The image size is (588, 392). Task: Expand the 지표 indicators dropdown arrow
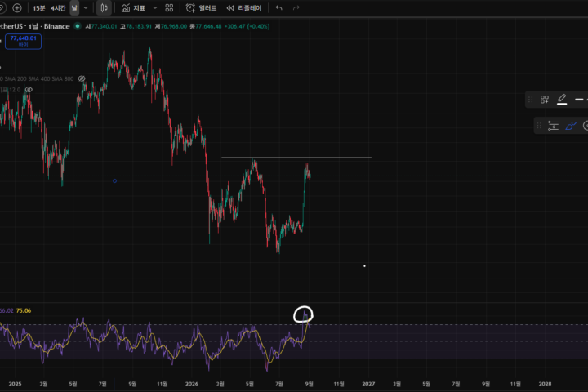click(155, 8)
